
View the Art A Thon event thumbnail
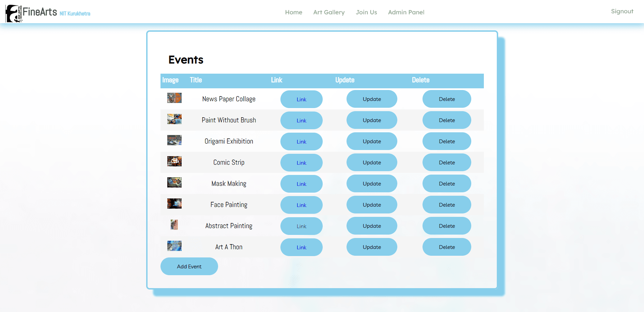tap(174, 246)
